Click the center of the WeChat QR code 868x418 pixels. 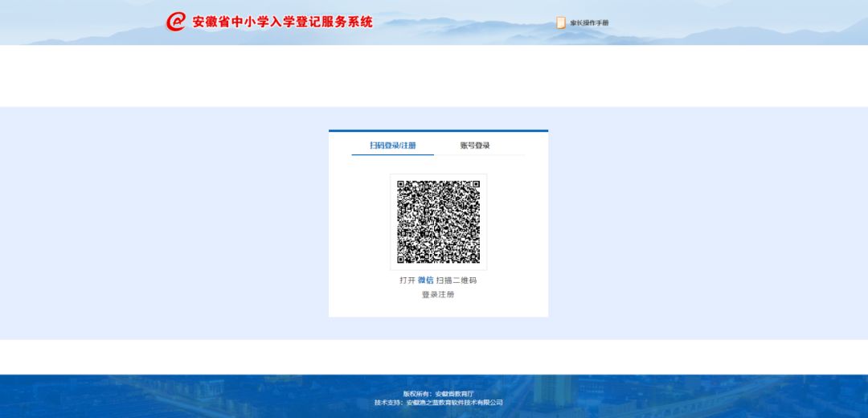tap(439, 222)
